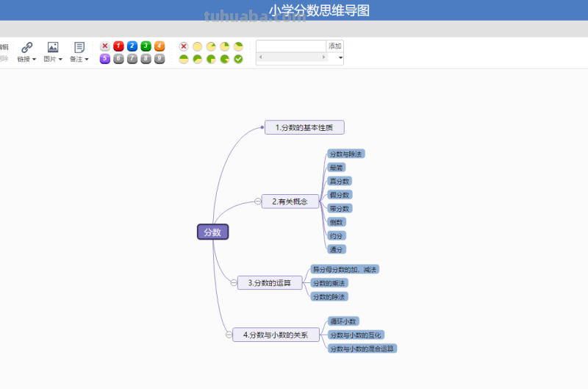The height and width of the screenshot is (389, 588).
Task: Select node 4.分数与小数的关系
Action: pos(276,335)
